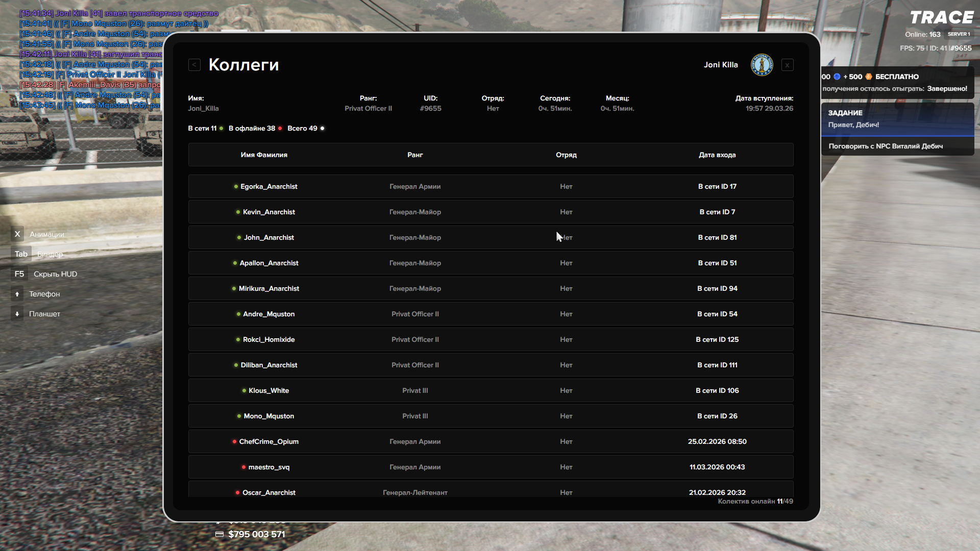Click the Tab key icon for Биндер

pyautogui.click(x=21, y=254)
